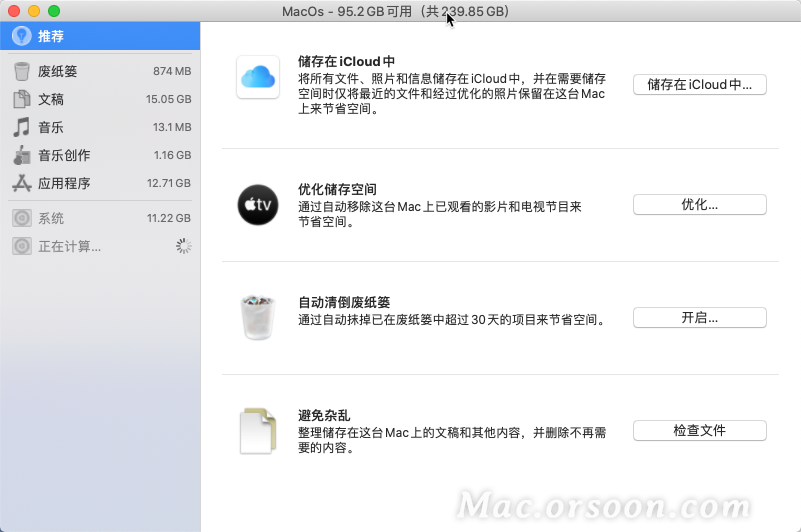
Task: Click the window's red close button
Action: point(14,11)
